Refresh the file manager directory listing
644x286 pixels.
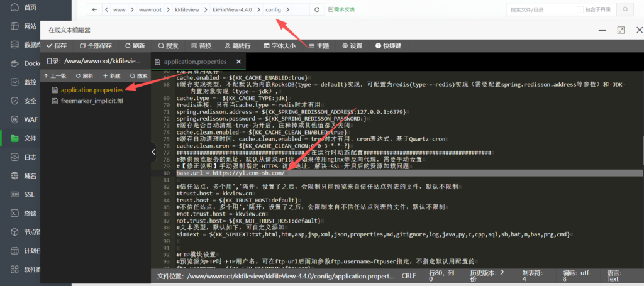pos(317,9)
